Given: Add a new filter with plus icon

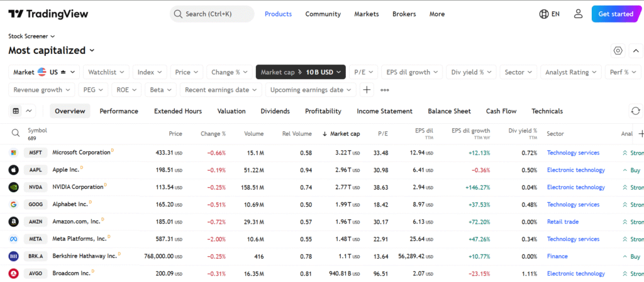Looking at the screenshot, I should (x=367, y=90).
